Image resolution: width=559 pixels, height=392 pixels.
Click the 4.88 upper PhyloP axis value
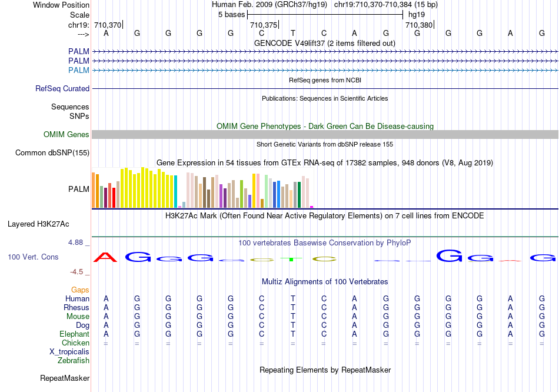point(75,242)
